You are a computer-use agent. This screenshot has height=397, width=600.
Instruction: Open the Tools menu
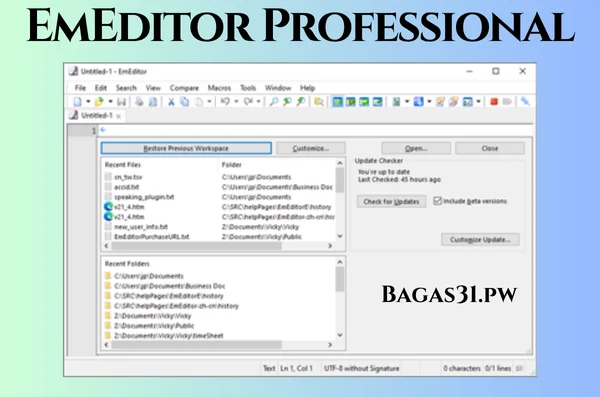248,88
